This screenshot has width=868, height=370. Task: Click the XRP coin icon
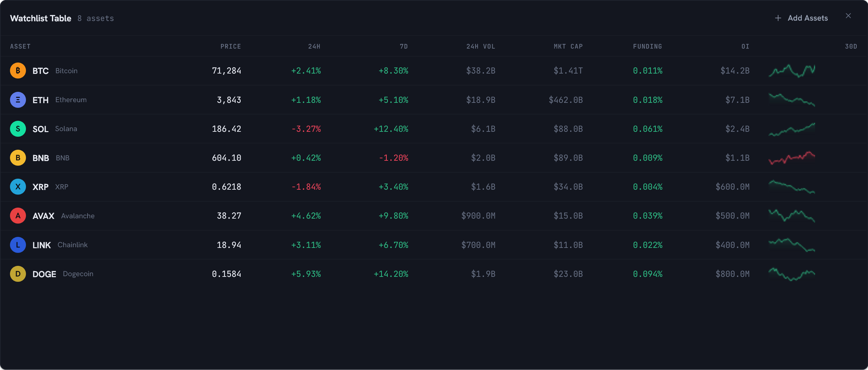[x=18, y=187]
